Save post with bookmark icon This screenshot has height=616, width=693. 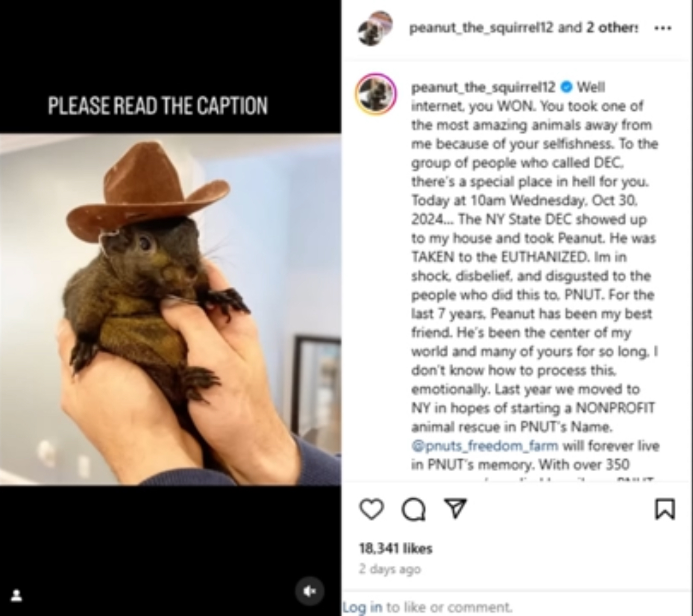point(665,509)
